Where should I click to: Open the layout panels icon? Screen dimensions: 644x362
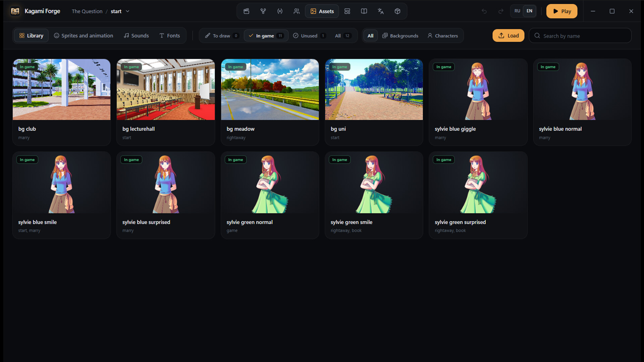pyautogui.click(x=347, y=11)
